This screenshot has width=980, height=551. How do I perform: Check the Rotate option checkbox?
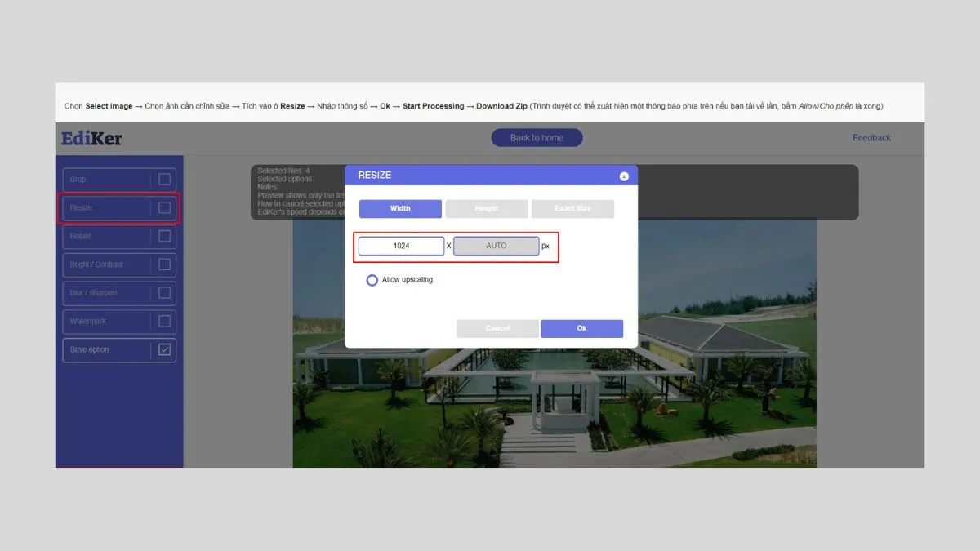[x=165, y=236]
